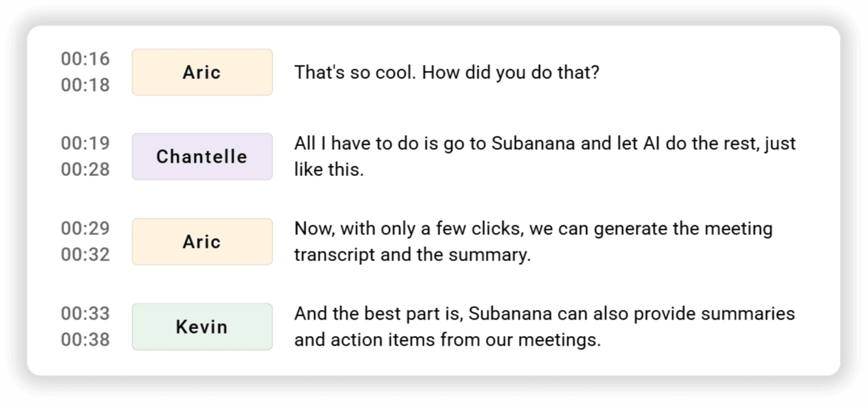Click the 00:28 end timestamp
Screen dimensions: 868x403
[85, 169]
